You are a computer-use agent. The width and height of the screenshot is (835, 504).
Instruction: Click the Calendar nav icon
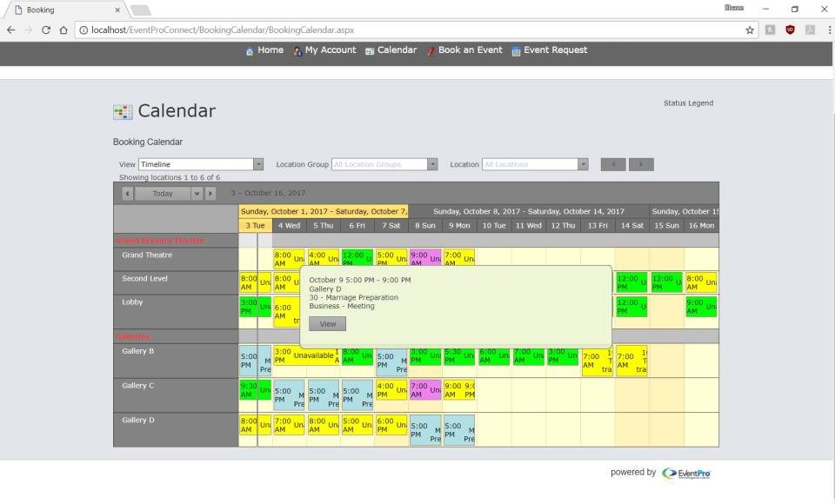(370, 51)
